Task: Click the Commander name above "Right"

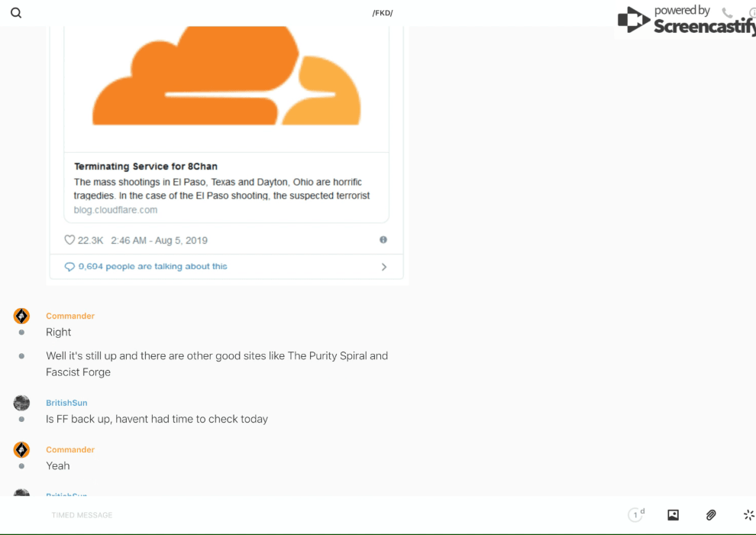Action: pos(70,316)
